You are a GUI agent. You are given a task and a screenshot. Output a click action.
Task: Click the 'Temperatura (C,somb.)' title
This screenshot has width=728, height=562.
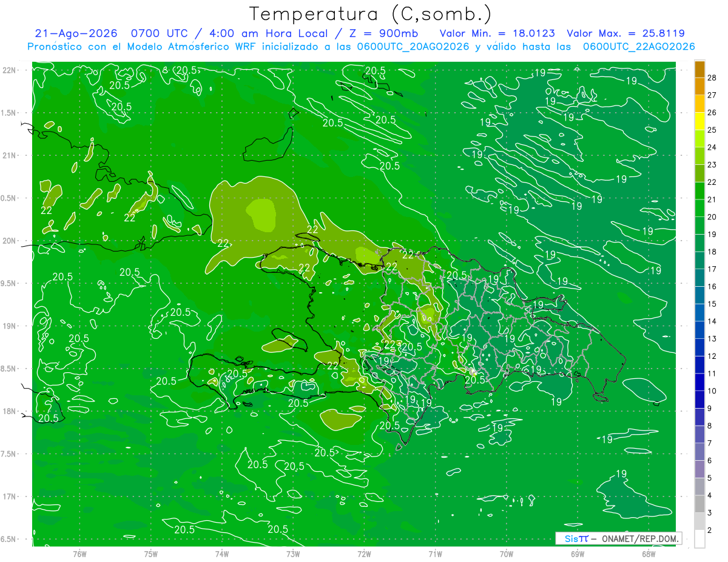(371, 14)
